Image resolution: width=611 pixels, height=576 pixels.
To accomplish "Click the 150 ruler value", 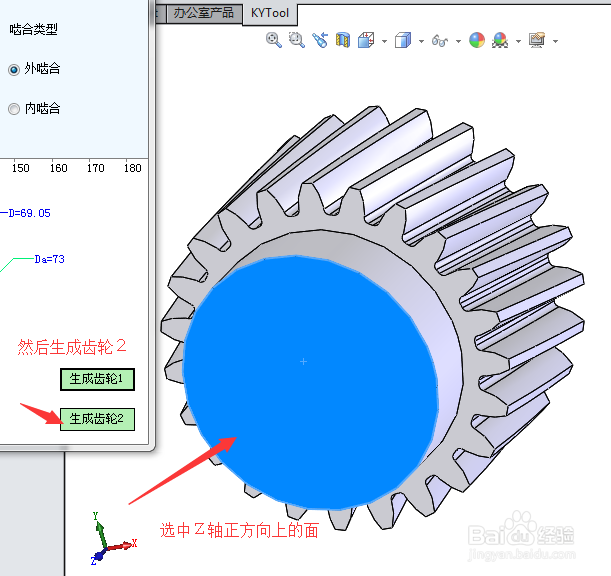I will 21,168.
